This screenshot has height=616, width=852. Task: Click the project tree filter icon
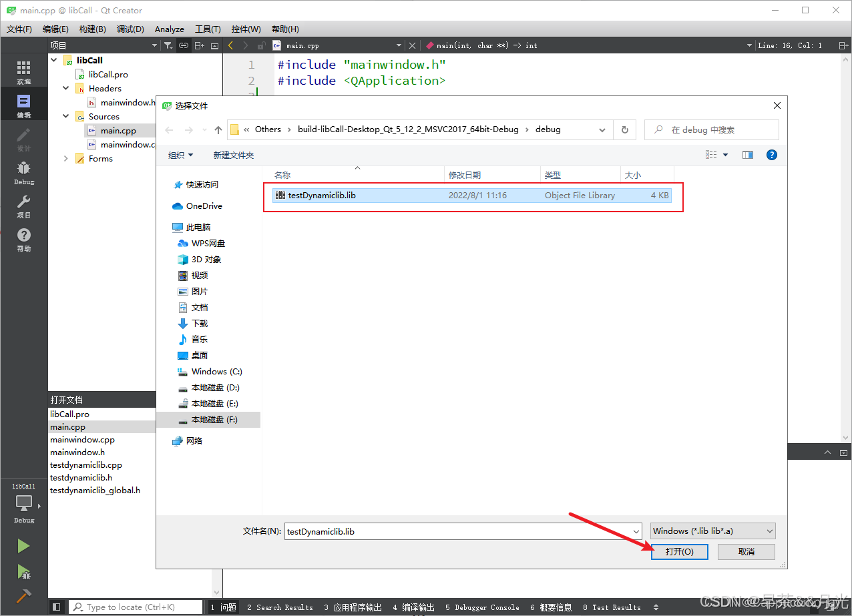(x=168, y=45)
